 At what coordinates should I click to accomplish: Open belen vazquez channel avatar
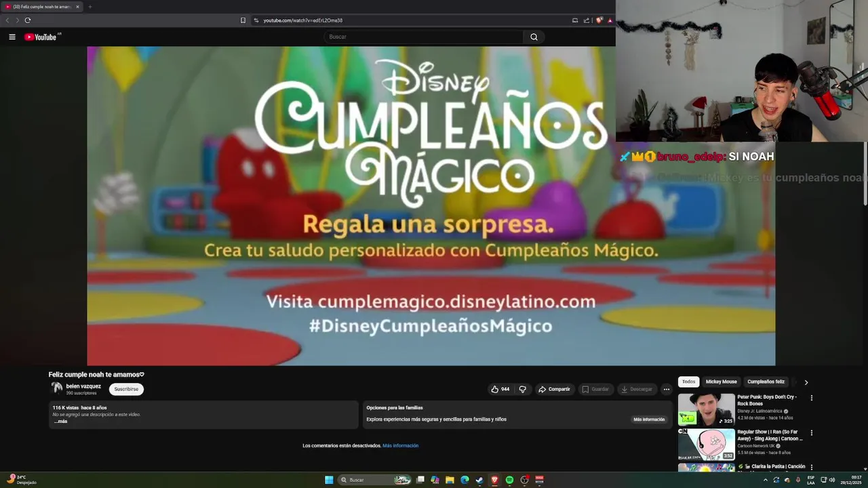57,388
